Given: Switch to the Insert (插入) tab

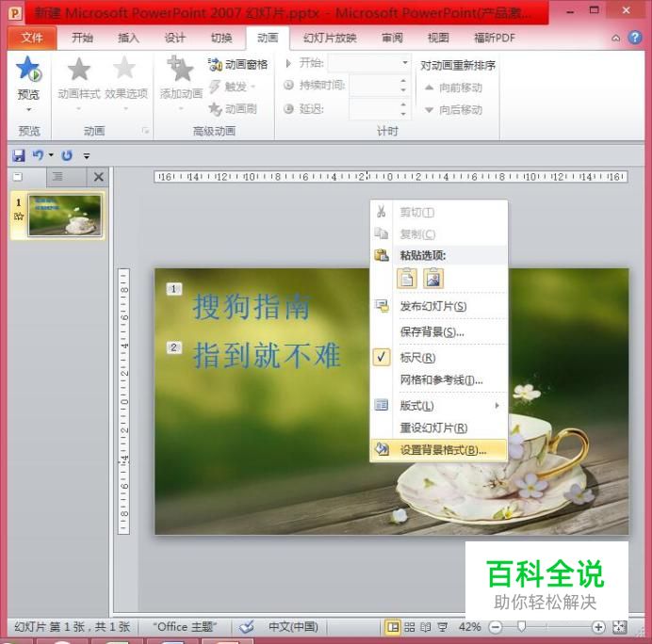Looking at the screenshot, I should click(x=128, y=39).
